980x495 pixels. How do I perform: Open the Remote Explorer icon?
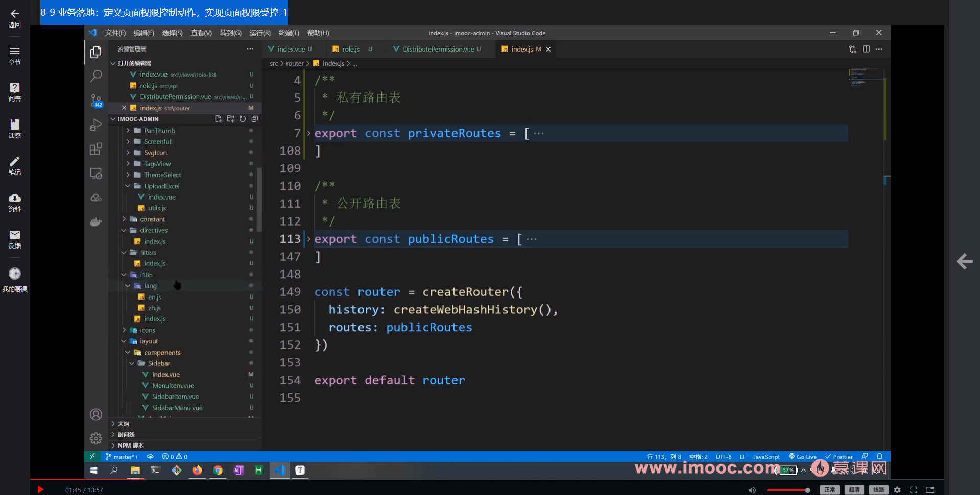[96, 174]
